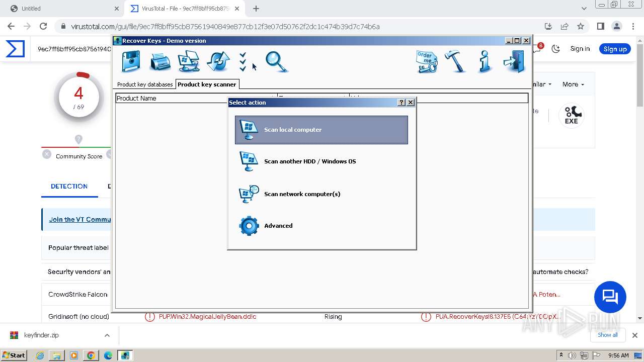Click the Save floppy disk toolbar icon
Viewport: 644px width, 362px height.
[131, 62]
